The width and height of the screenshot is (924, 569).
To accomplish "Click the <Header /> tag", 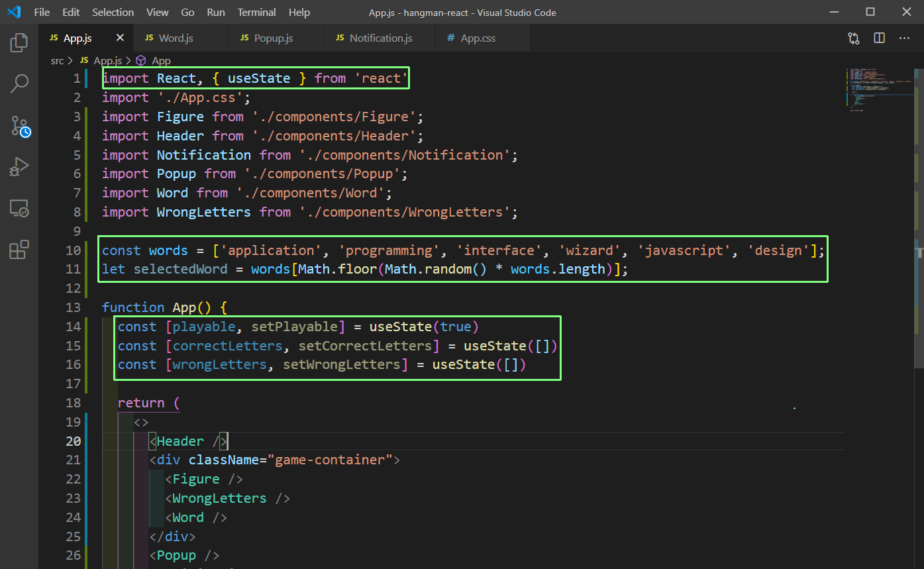I will pyautogui.click(x=189, y=441).
